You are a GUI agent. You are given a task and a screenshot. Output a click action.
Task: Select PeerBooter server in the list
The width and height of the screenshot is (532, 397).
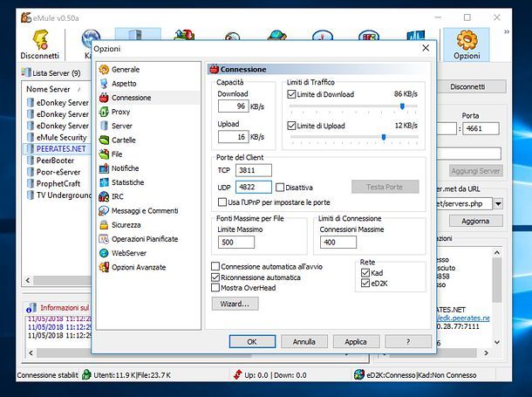coord(55,161)
